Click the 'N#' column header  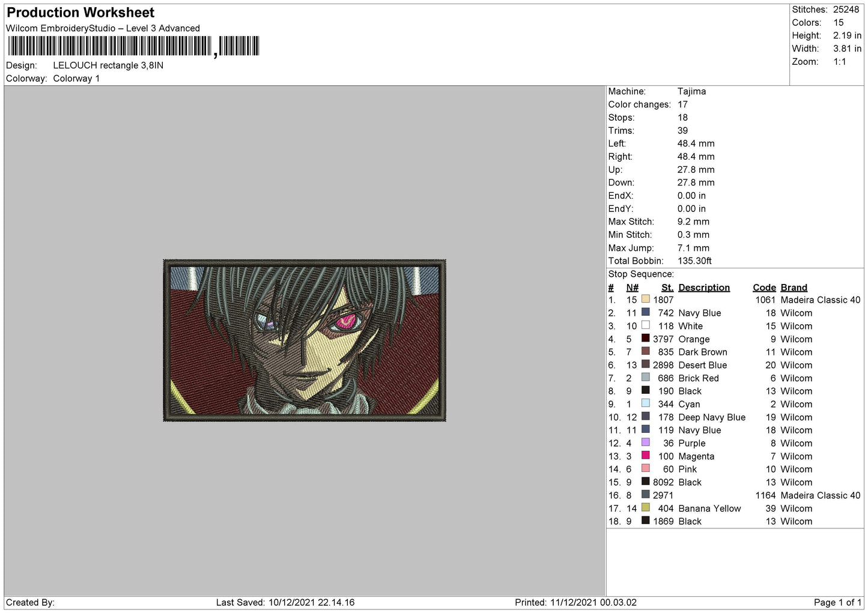[x=632, y=288]
